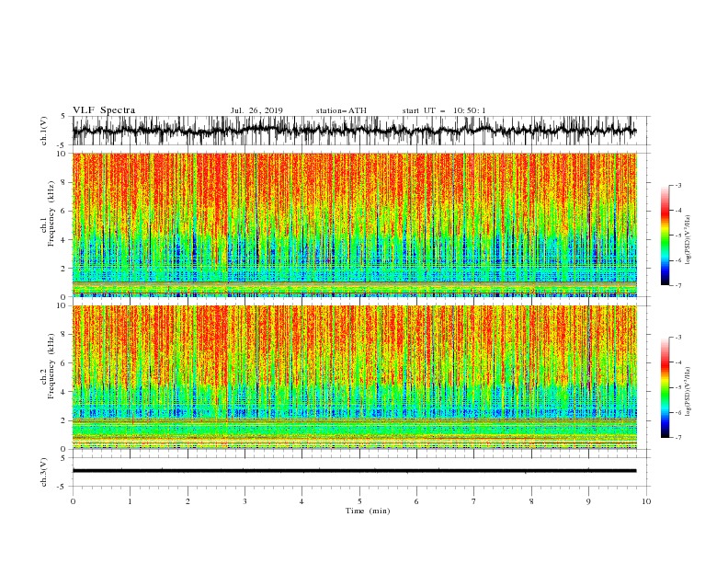Click time axis tick label "2"
The image size is (728, 563).
click(188, 501)
